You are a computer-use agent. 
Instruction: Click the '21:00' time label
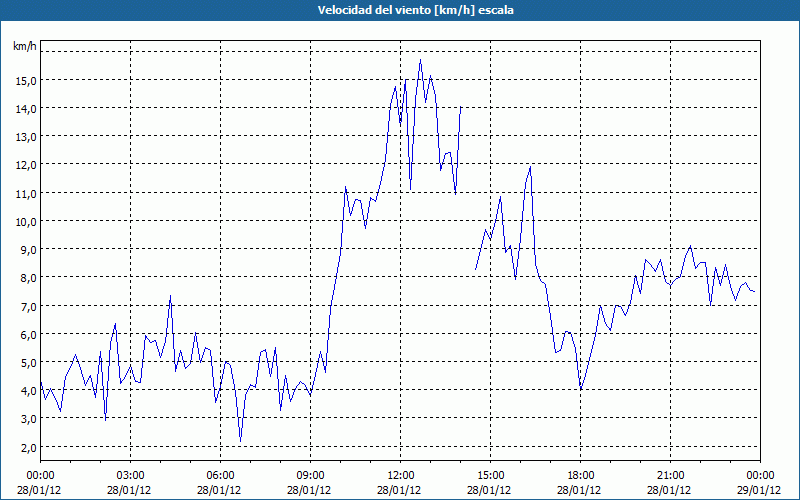click(670, 476)
